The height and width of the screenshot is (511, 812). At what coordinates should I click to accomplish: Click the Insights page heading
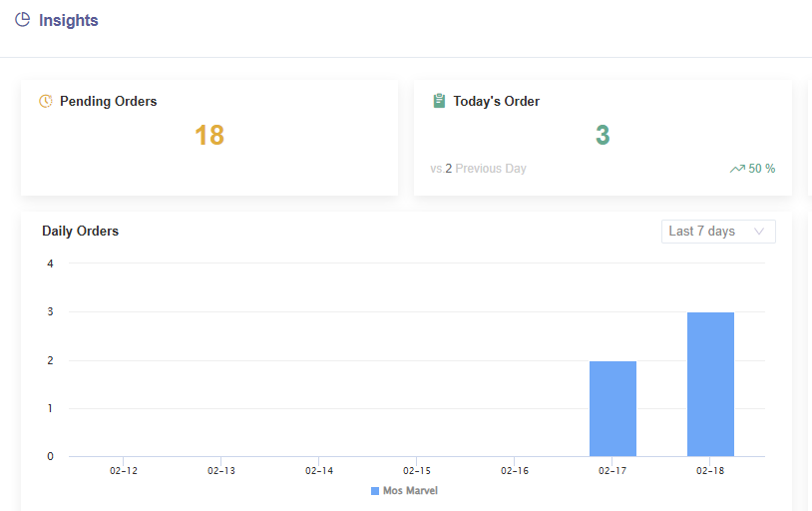(x=68, y=20)
